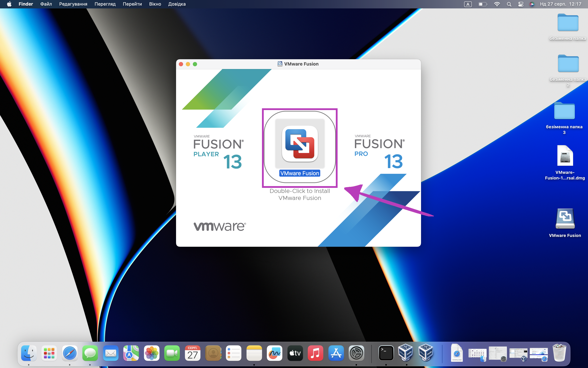Activate Siri from the menu bar
This screenshot has width=588, height=368.
coord(532,4)
